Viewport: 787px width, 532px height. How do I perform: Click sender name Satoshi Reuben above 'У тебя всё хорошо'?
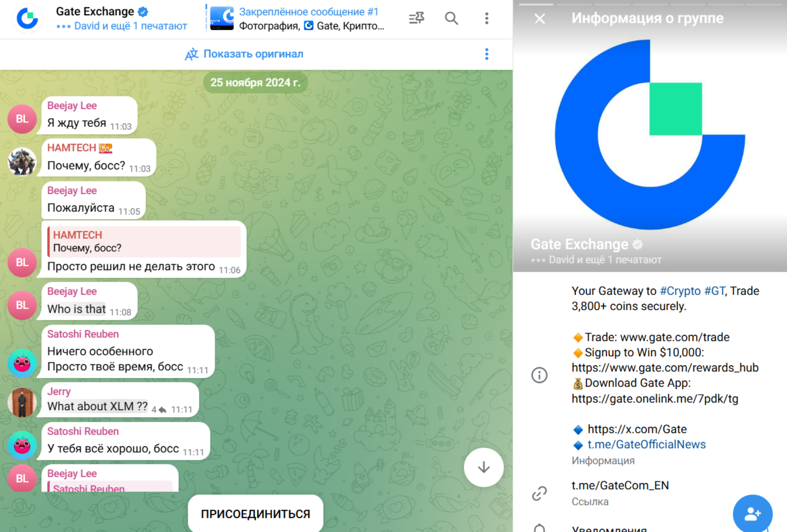click(83, 431)
